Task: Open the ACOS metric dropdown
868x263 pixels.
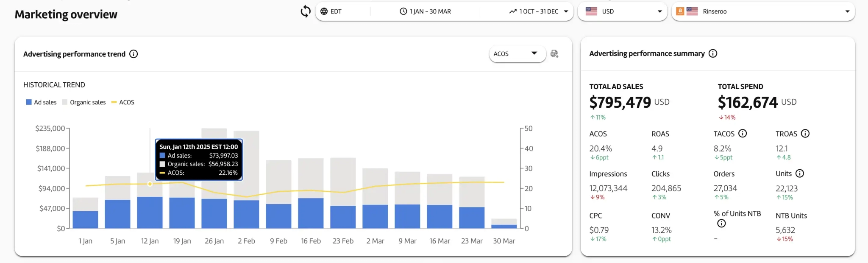Action: pyautogui.click(x=517, y=54)
